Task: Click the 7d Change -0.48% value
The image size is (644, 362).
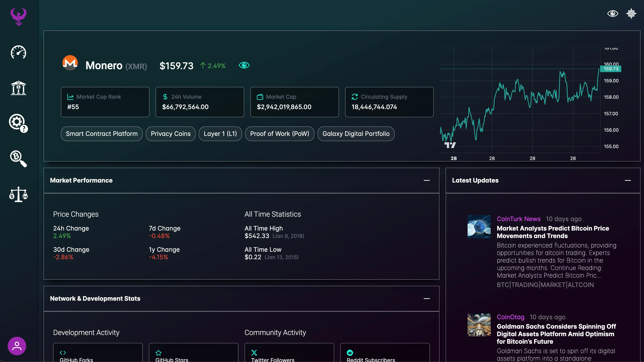Action: pyautogui.click(x=159, y=236)
